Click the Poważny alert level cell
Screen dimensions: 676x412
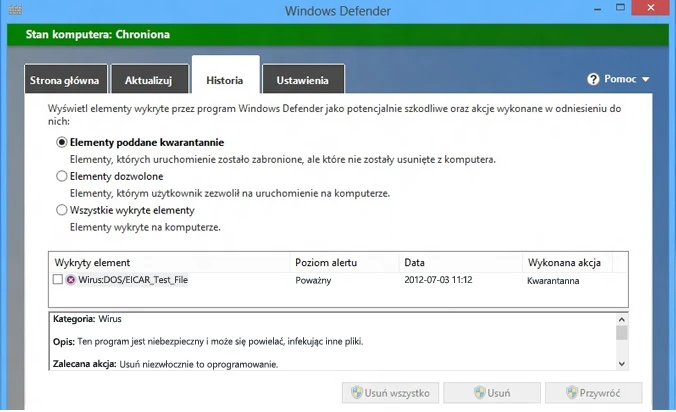(313, 281)
